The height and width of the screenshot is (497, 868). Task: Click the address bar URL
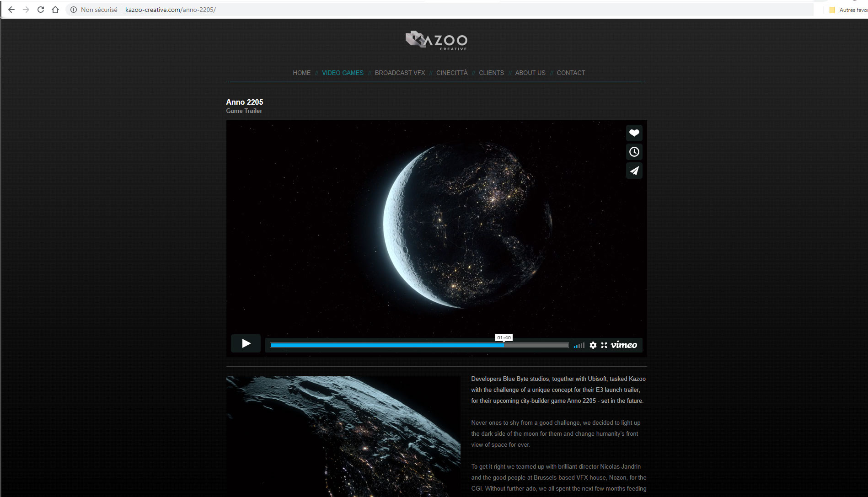[170, 10]
